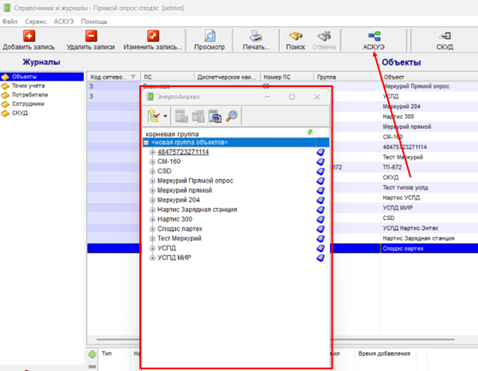
Task: Select Точки учета journal
Action: (x=28, y=86)
